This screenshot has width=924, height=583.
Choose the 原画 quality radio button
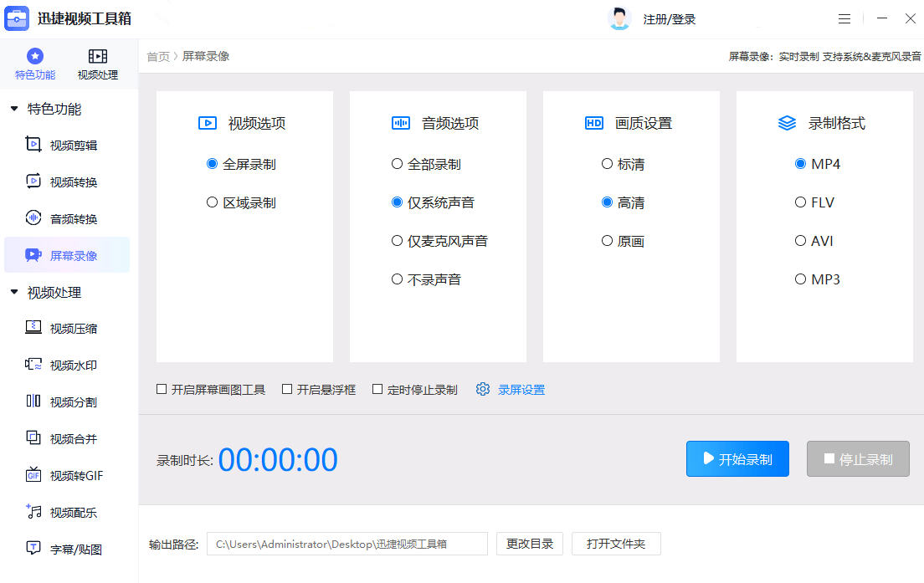tap(607, 241)
